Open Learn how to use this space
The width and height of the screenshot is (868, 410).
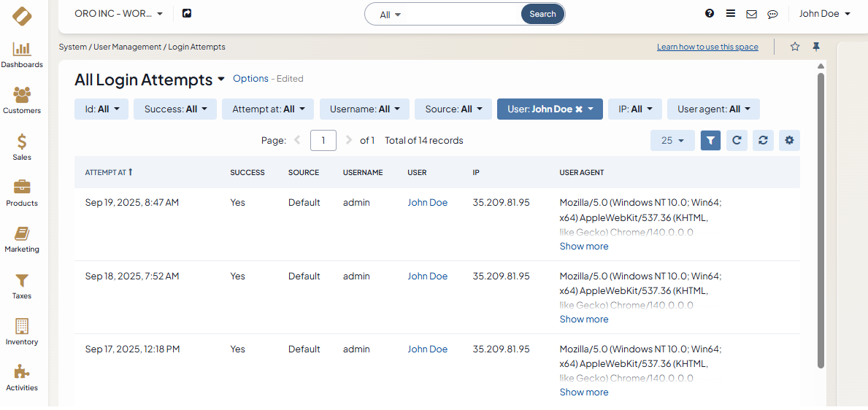click(x=707, y=47)
